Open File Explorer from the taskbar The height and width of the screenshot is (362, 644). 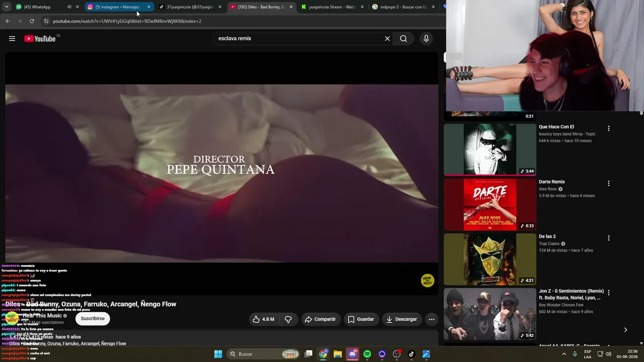[x=338, y=354]
